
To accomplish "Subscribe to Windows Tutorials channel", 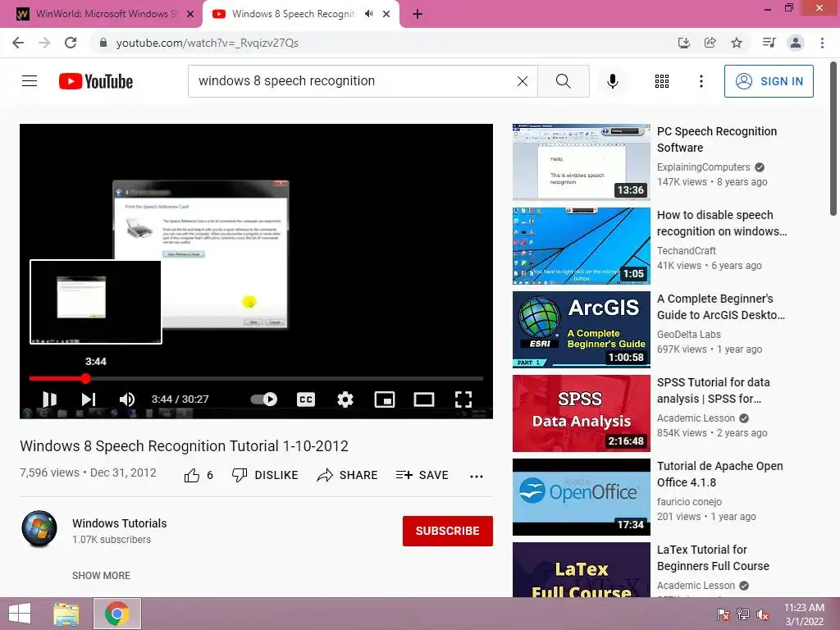I will coord(447,531).
